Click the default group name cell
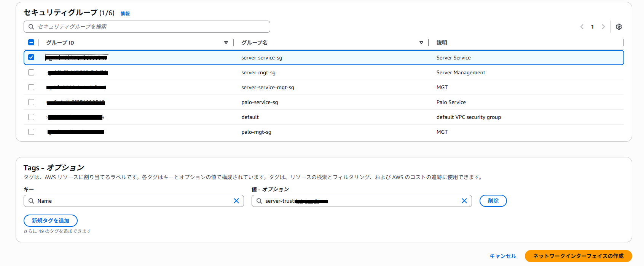644x266 pixels. [250, 117]
